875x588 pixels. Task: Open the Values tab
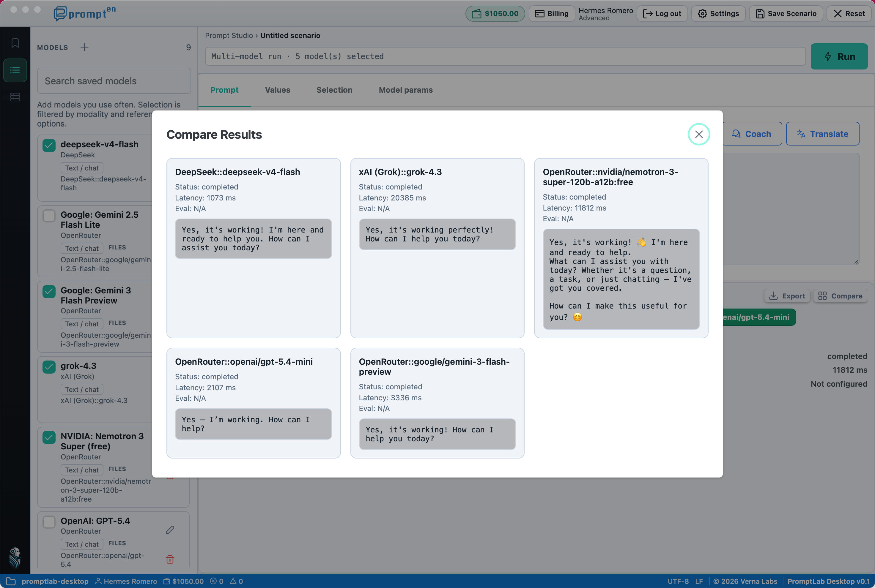coord(278,90)
